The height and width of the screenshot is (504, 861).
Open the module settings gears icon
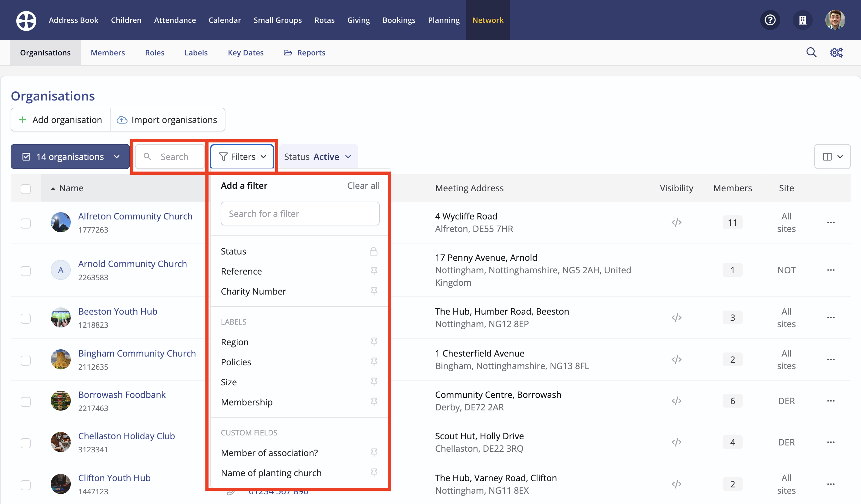tap(836, 53)
